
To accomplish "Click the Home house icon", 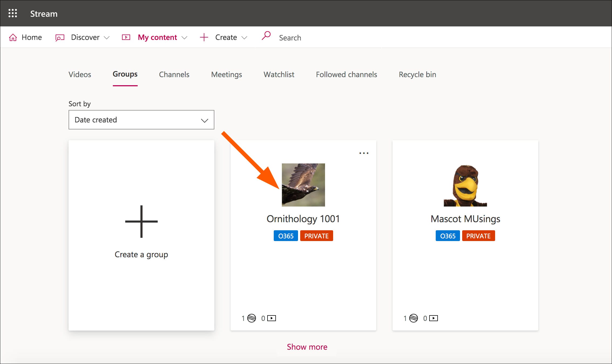I will point(13,37).
